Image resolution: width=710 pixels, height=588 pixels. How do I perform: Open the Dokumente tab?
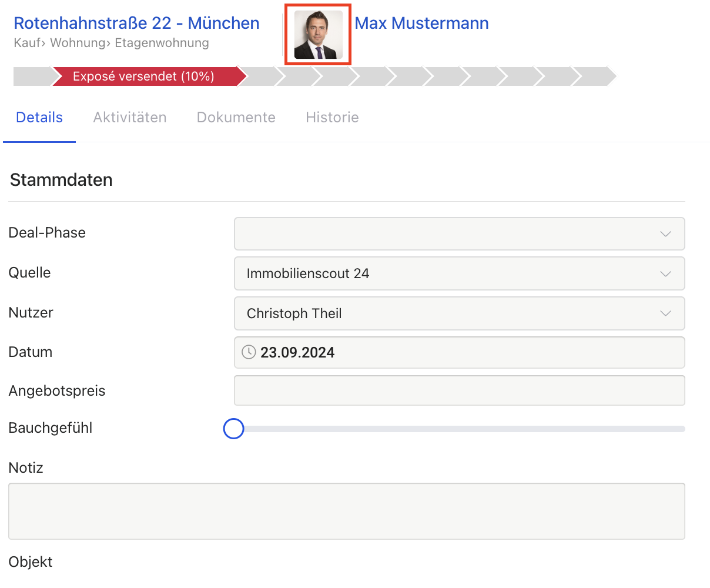click(236, 118)
